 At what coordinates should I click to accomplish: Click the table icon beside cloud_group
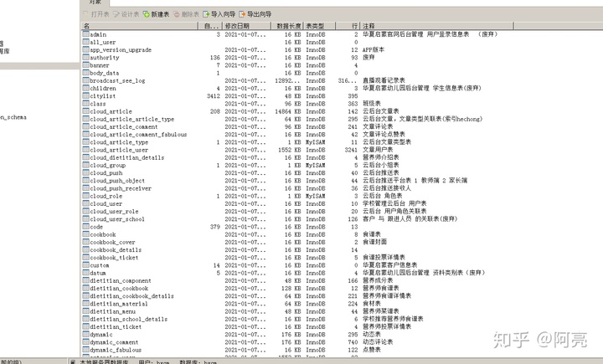pyautogui.click(x=85, y=165)
